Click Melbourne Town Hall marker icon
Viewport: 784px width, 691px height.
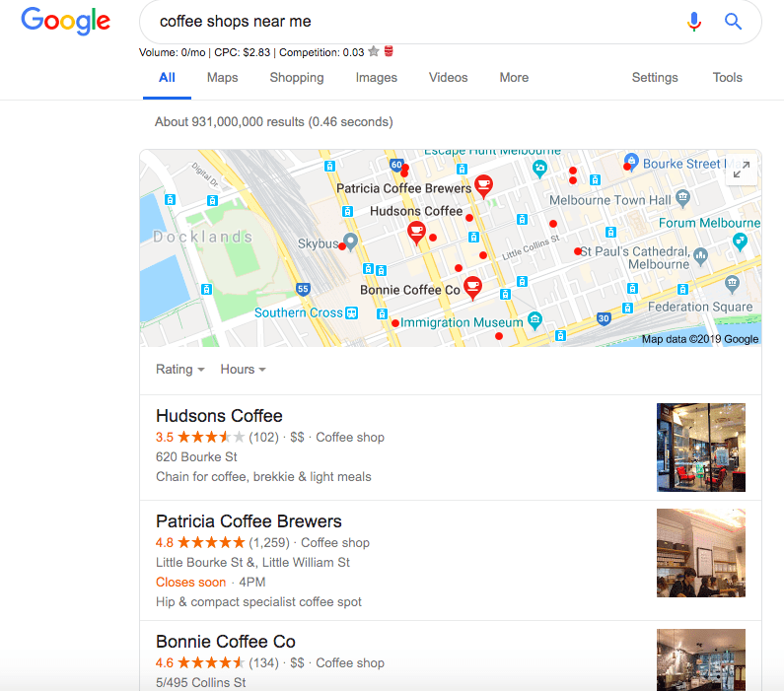[x=682, y=198]
